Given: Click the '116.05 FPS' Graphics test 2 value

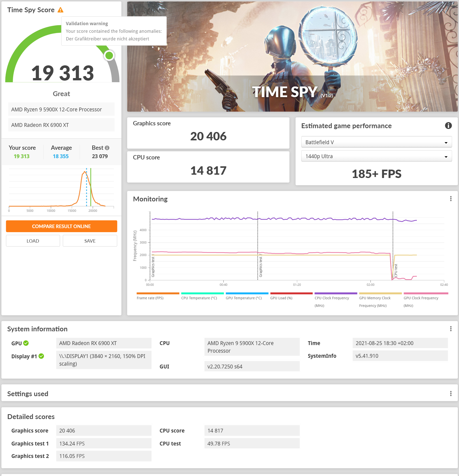Looking at the screenshot, I should pos(104,456).
